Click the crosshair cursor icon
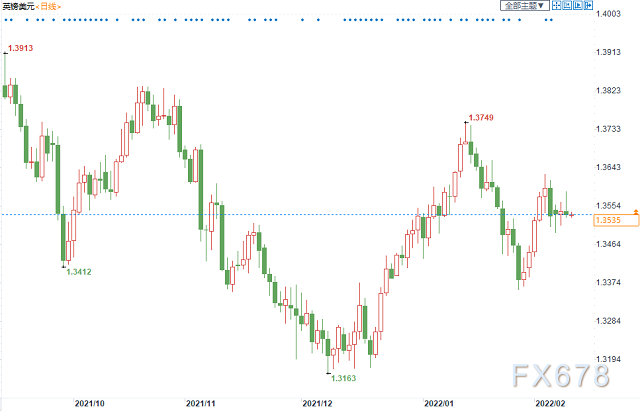 556,5
